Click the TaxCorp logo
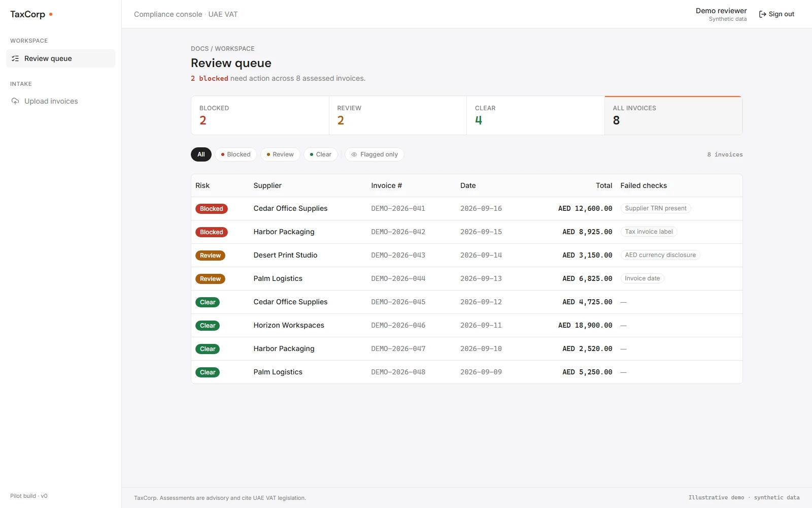This screenshot has width=812, height=508. coord(31,14)
